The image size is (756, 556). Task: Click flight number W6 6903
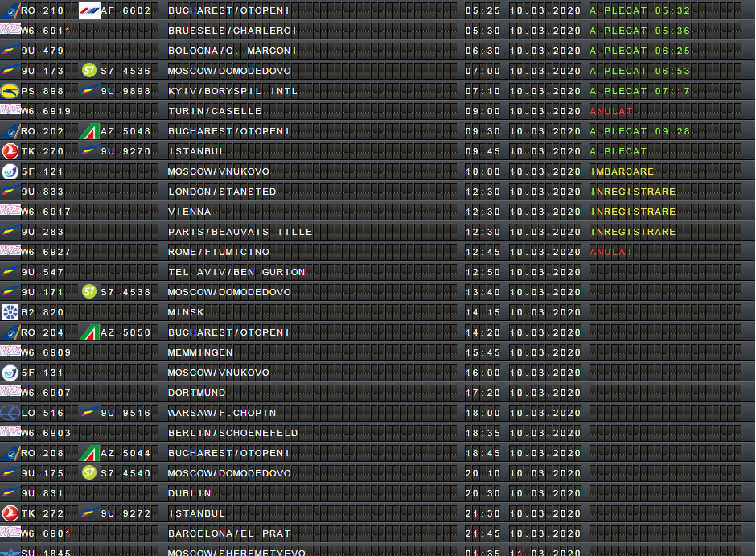[x=46, y=433]
